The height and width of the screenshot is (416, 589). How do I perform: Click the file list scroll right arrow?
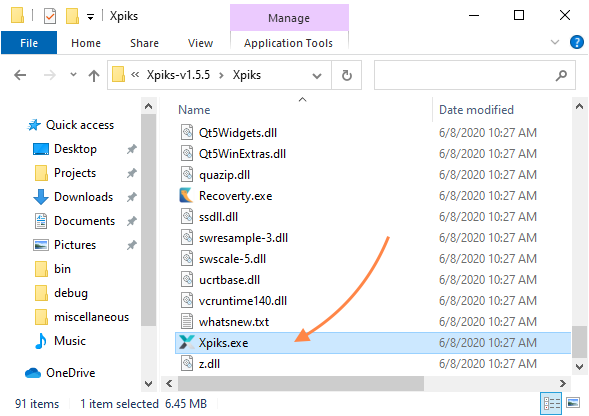coord(563,383)
